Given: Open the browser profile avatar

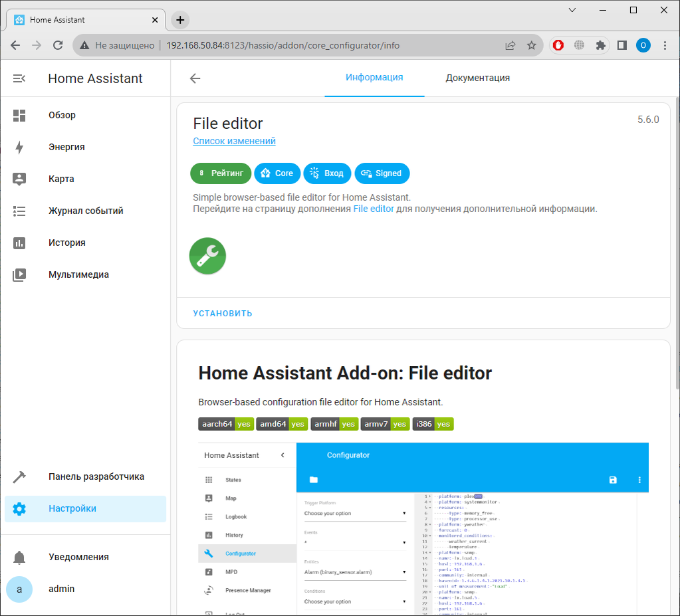Looking at the screenshot, I should [x=643, y=45].
